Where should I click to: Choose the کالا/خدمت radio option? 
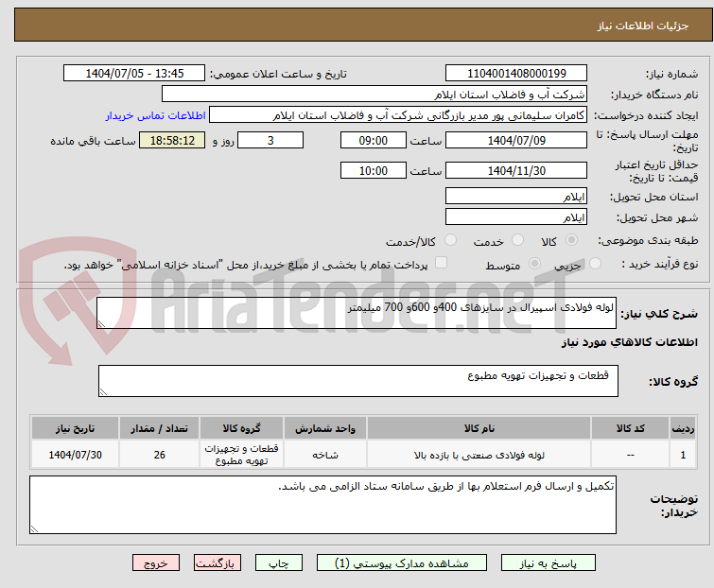click(x=450, y=241)
